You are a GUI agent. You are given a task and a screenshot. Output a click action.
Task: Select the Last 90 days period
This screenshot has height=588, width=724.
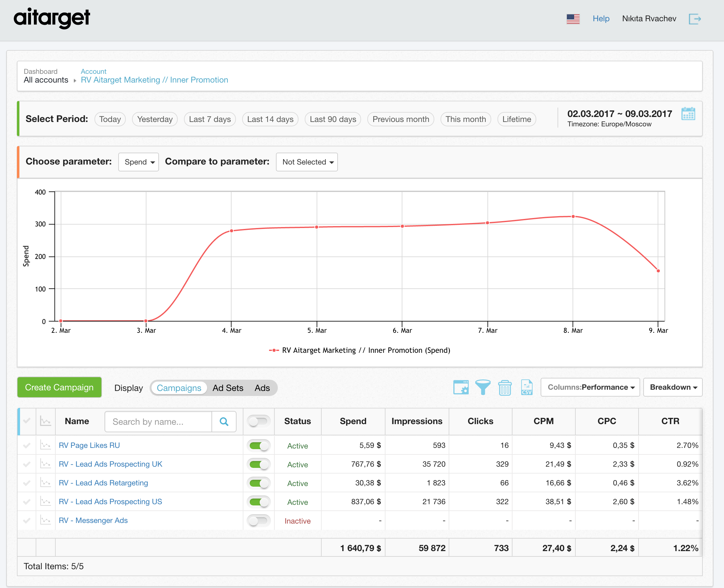(x=333, y=119)
